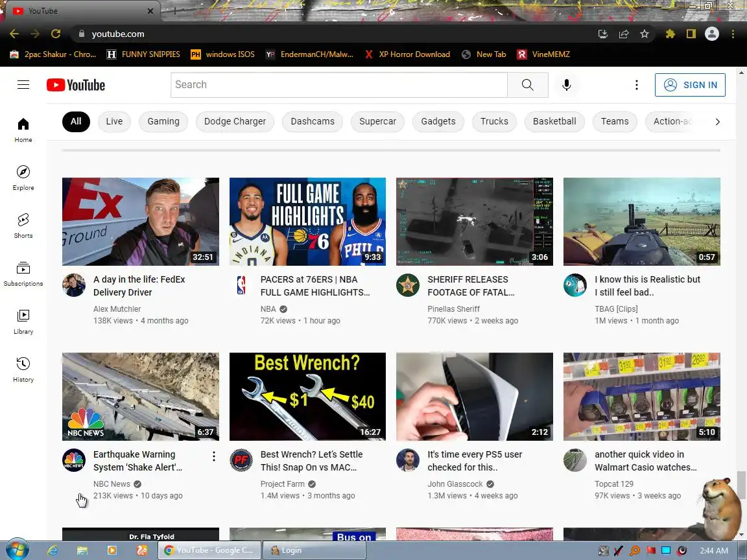This screenshot has height=560, width=747.
Task: Open Alex Mutchler channel avatar
Action: [x=74, y=285]
